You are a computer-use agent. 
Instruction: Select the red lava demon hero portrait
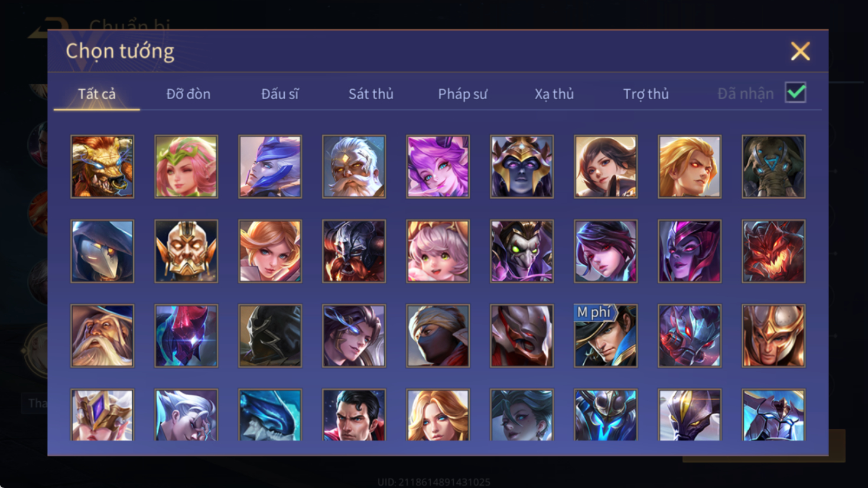click(773, 251)
